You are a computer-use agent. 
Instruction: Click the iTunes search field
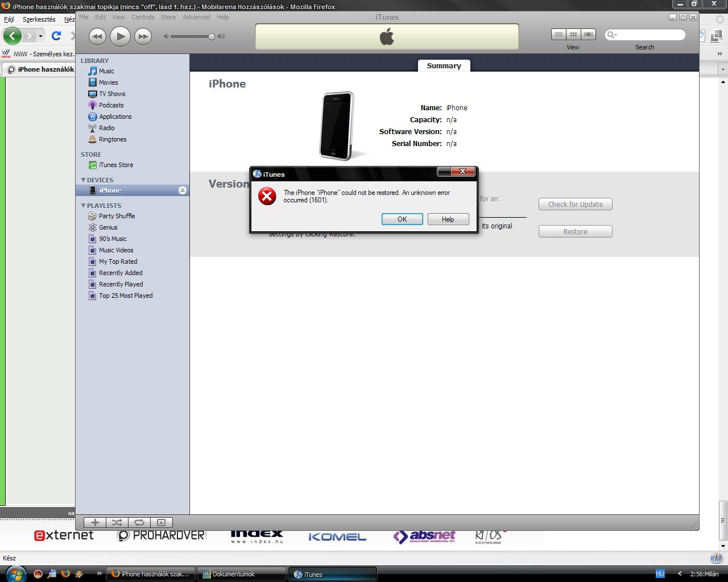point(645,35)
